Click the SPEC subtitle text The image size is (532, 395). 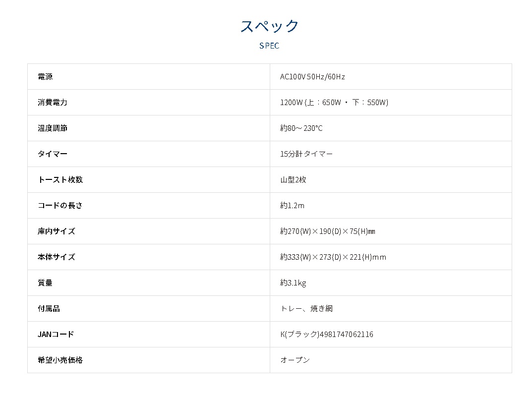click(269, 46)
